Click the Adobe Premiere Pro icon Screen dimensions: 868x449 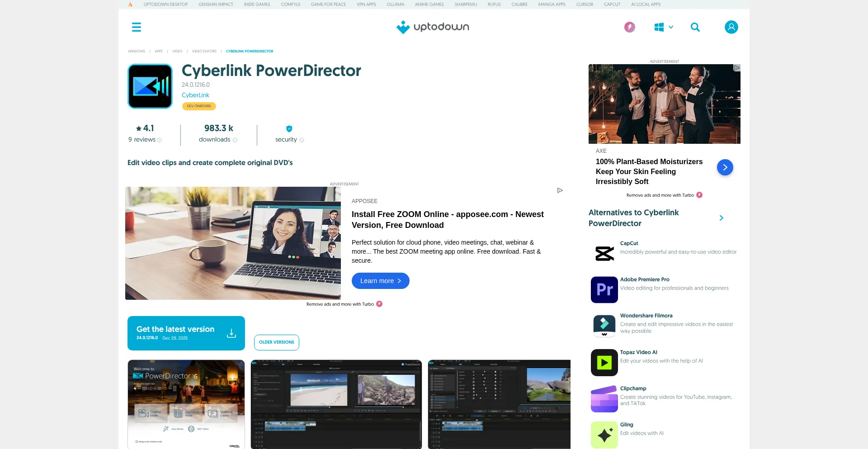(x=604, y=290)
